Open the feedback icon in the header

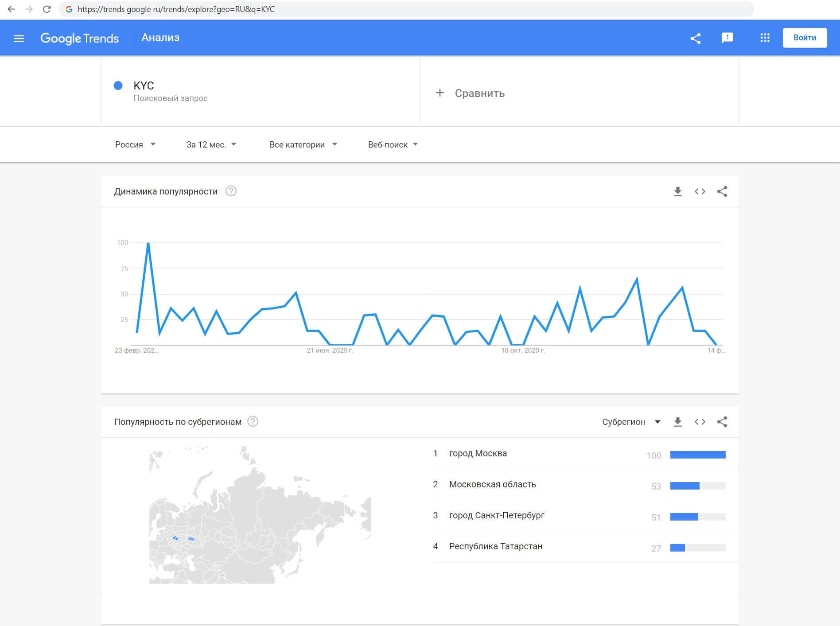tap(727, 38)
